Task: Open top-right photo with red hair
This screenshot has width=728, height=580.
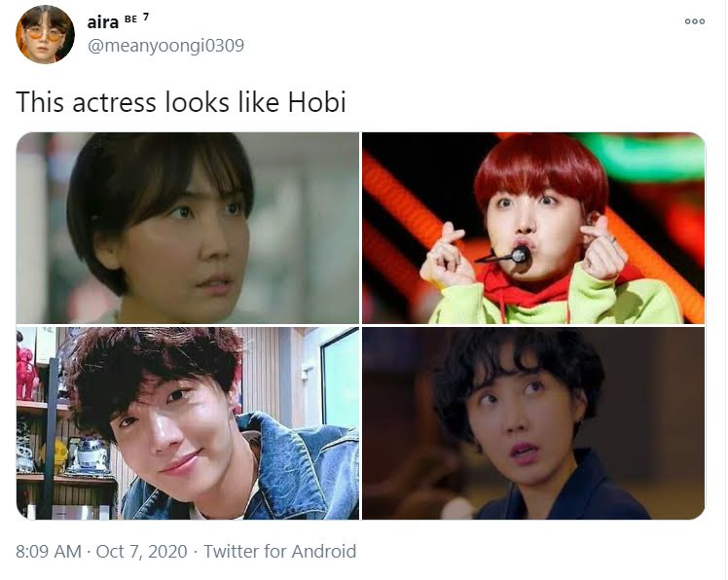Action: 533,228
